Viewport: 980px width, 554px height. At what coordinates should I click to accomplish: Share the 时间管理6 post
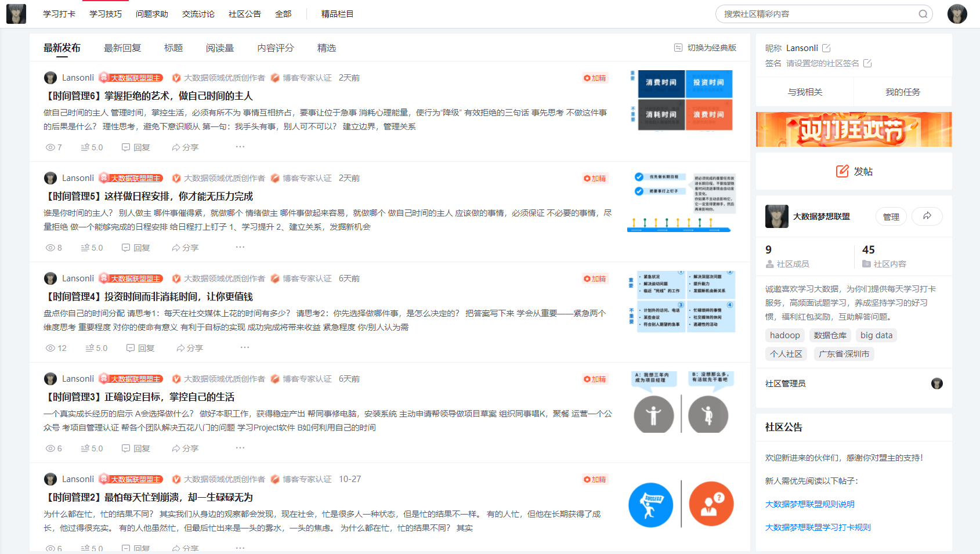coord(185,147)
